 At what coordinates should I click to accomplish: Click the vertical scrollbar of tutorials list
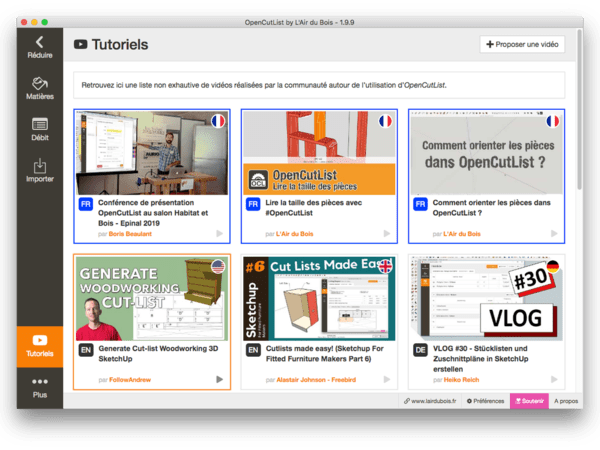click(580, 111)
